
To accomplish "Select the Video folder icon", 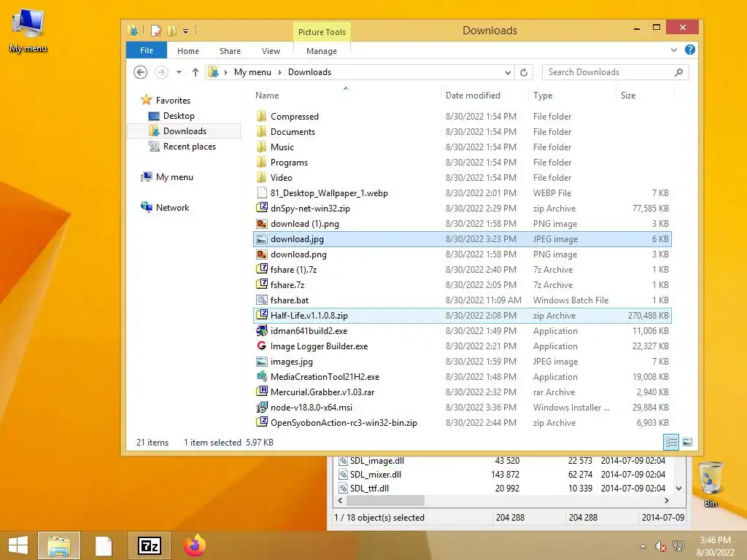I will (262, 178).
